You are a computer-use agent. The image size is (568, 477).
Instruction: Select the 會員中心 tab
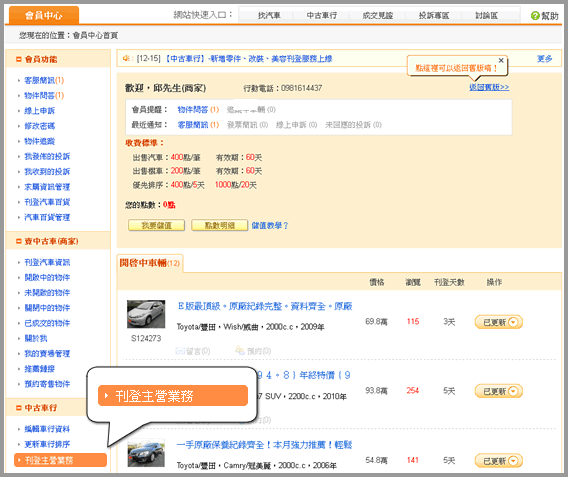[x=44, y=15]
